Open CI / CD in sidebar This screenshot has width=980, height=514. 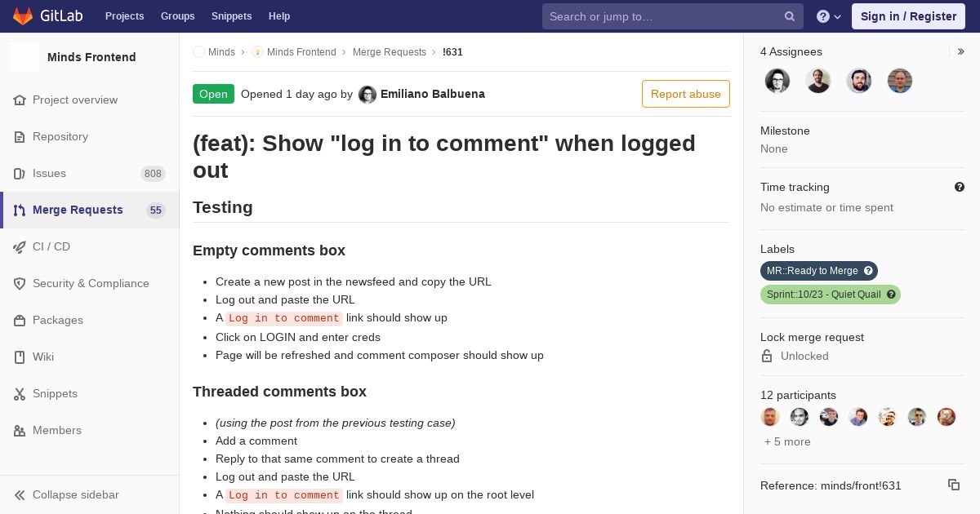pos(90,246)
